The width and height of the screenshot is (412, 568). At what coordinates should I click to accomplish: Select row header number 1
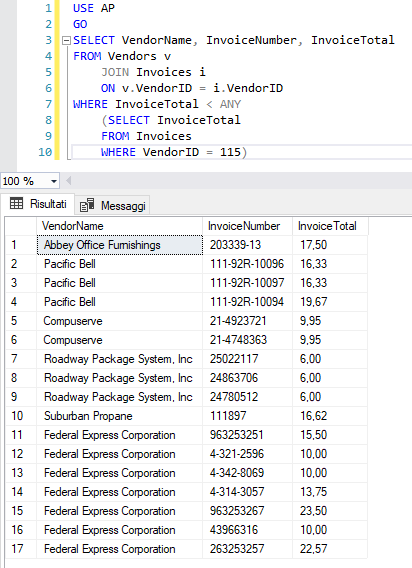(x=21, y=245)
